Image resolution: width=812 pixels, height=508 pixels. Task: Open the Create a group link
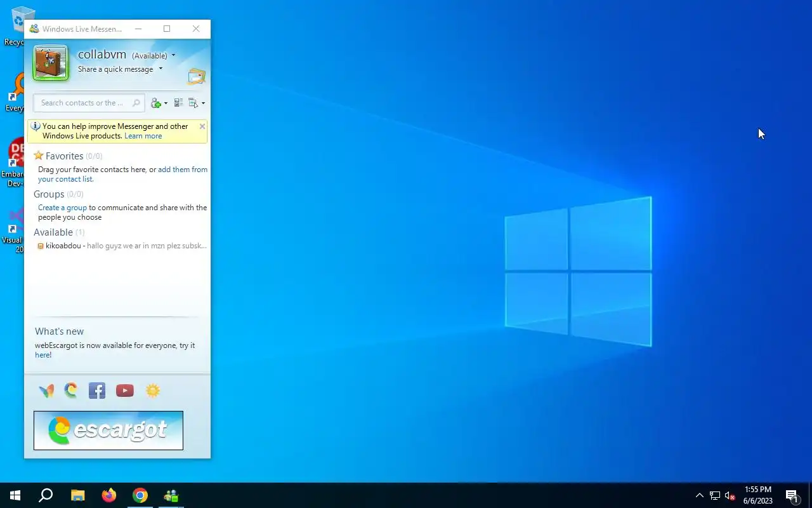(x=62, y=208)
